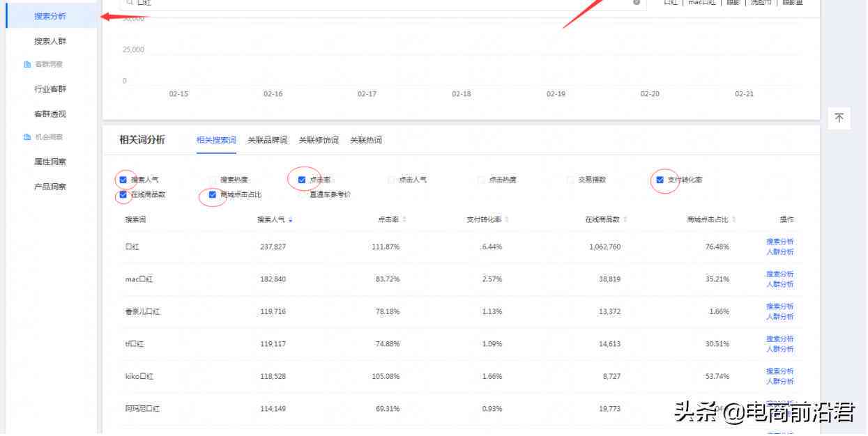The width and height of the screenshot is (868, 436).
Task: Click 搜索分析 link for 口红 row
Action: click(x=780, y=242)
